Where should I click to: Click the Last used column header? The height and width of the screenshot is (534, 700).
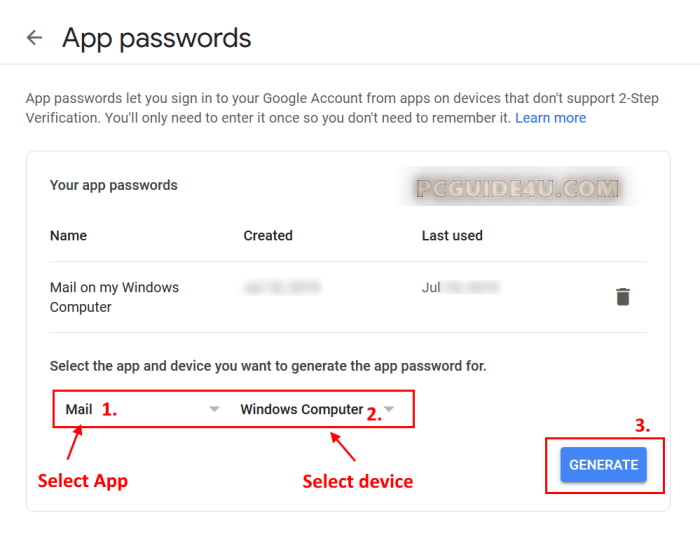452,236
